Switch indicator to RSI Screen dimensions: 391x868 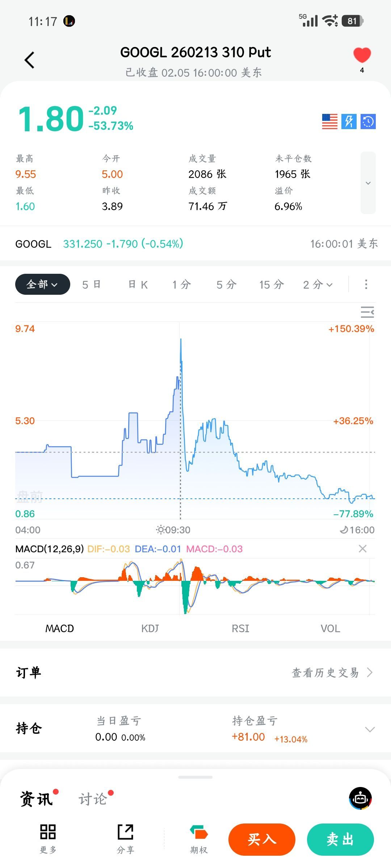coord(240,628)
